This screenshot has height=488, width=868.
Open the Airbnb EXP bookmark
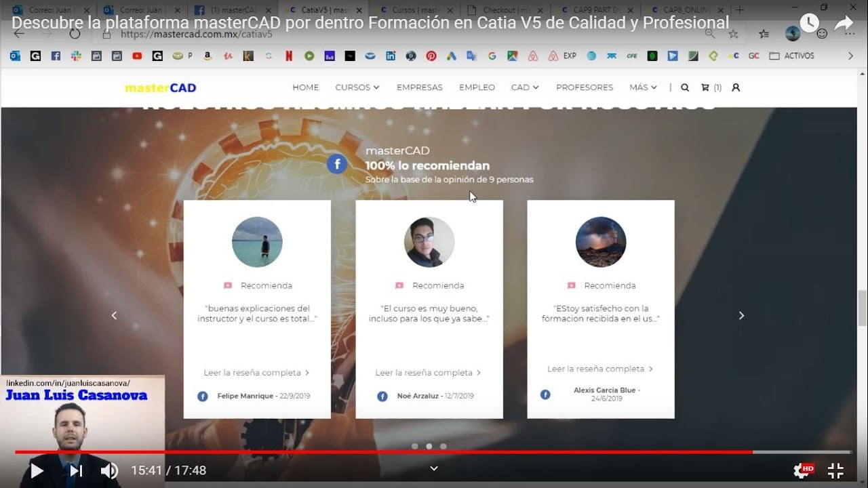pos(562,56)
